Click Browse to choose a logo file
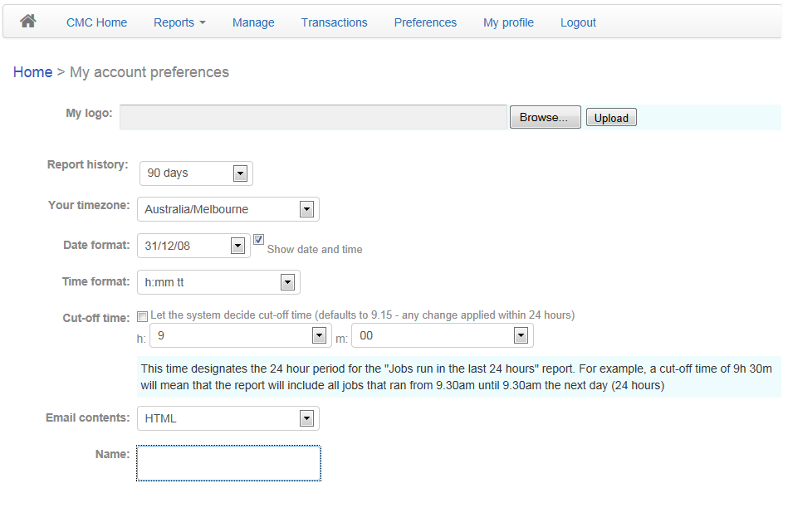Viewport: 788px width, 532px height. click(x=546, y=117)
